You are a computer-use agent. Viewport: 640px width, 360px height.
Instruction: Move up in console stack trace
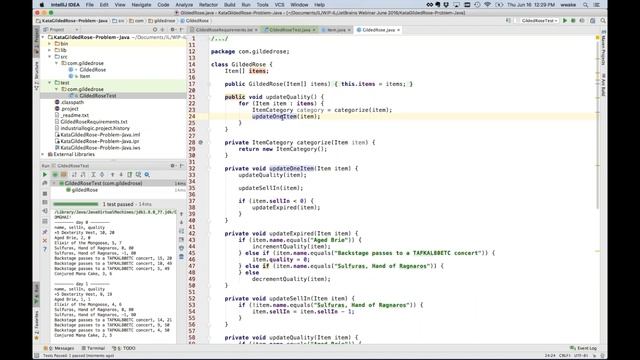182,214
